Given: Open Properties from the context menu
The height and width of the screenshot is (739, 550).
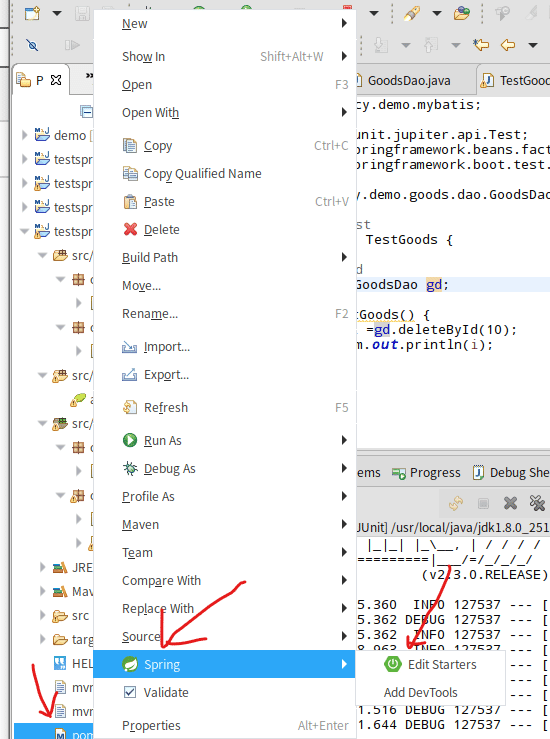Looking at the screenshot, I should point(224,725).
